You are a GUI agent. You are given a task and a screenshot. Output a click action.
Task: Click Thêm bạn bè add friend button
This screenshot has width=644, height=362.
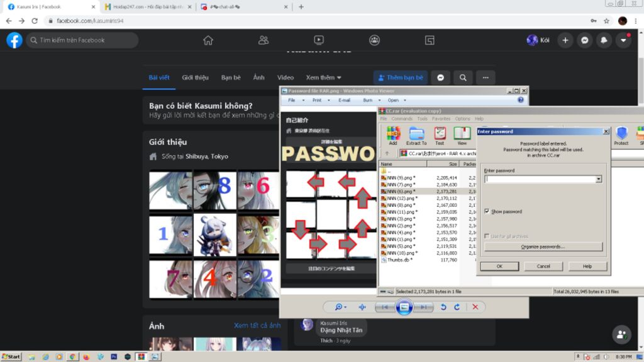coord(401,77)
